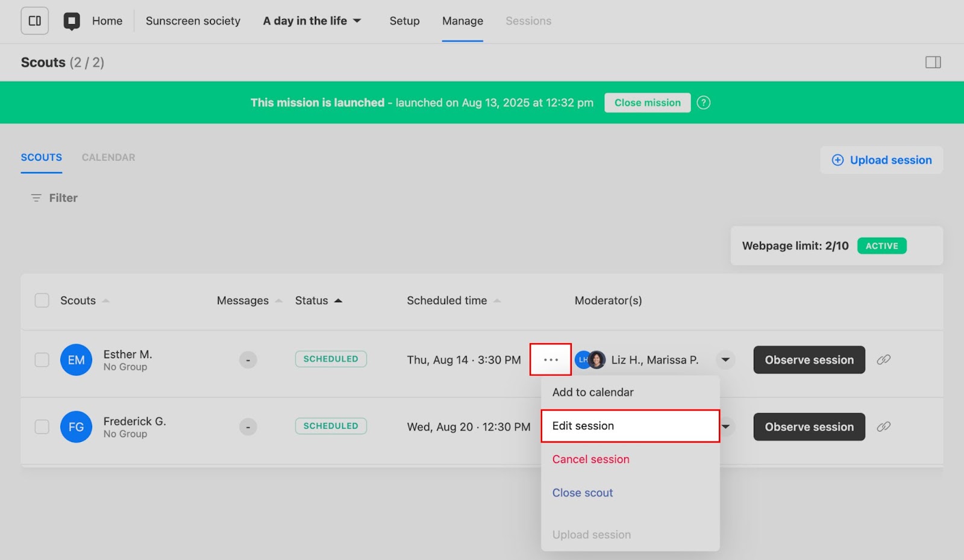Check the box for Esther M.
The height and width of the screenshot is (560, 964).
(42, 359)
